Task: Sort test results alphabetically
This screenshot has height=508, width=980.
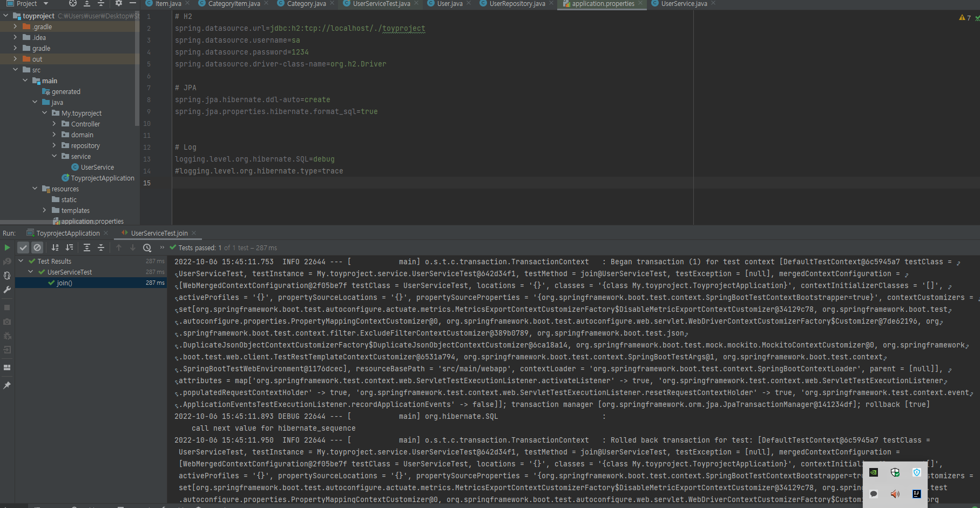Action: click(x=55, y=248)
